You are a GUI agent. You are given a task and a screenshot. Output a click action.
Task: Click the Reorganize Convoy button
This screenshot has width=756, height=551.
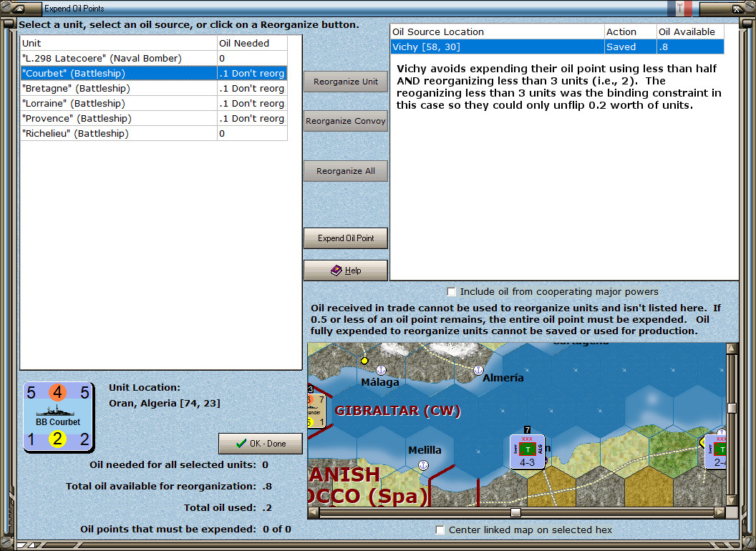coord(346,121)
